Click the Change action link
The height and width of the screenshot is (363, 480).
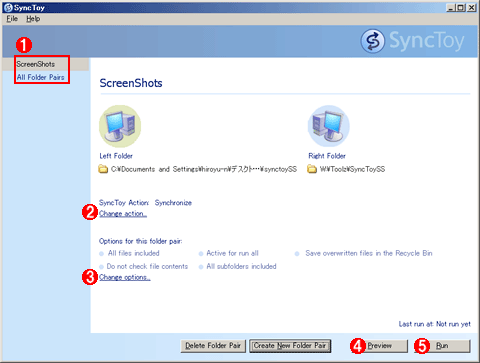tap(123, 214)
